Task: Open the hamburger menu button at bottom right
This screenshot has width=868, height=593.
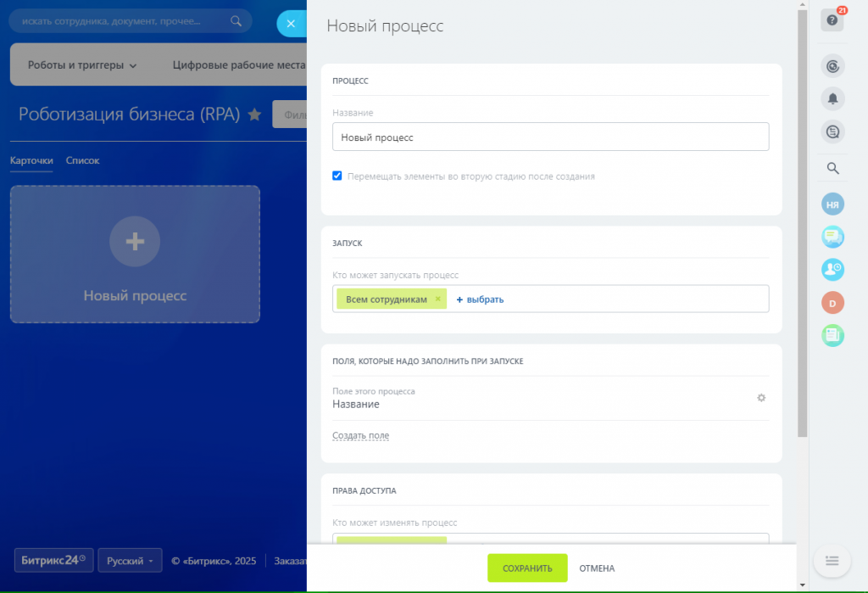Action: (832, 561)
